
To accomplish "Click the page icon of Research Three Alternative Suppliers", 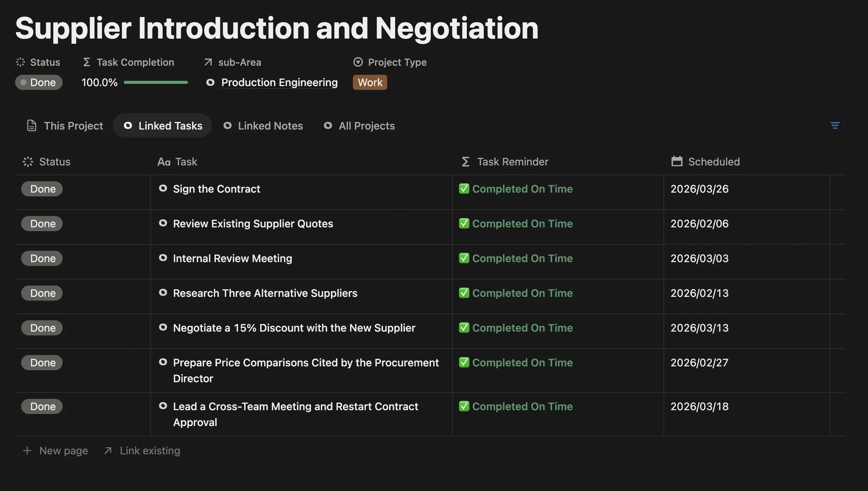I will (163, 292).
